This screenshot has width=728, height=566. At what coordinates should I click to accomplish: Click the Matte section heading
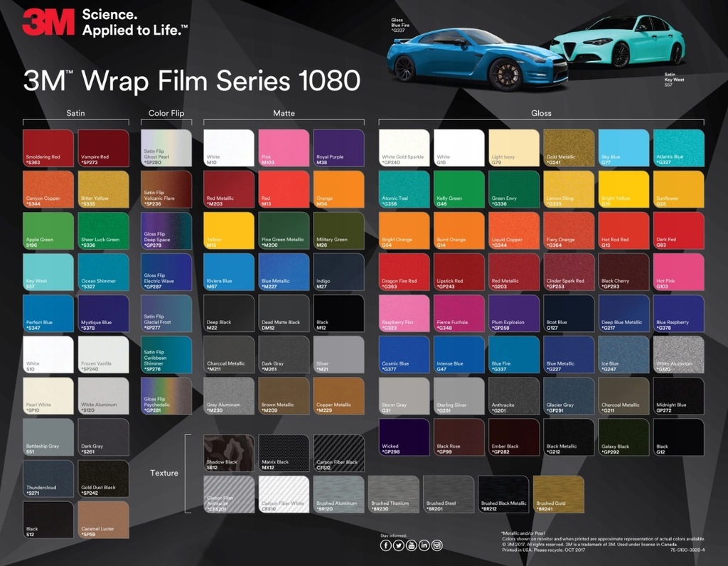click(284, 113)
